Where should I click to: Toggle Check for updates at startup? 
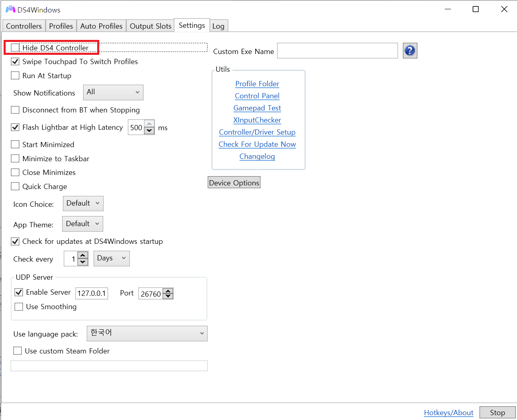pos(15,241)
